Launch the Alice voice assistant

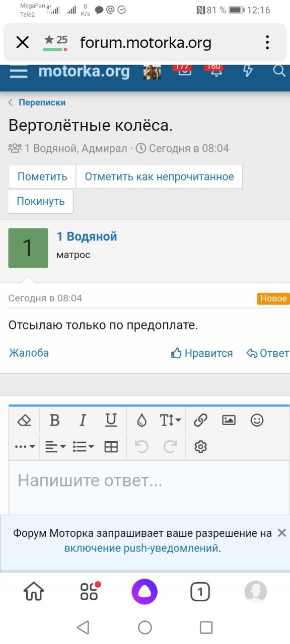(x=145, y=592)
